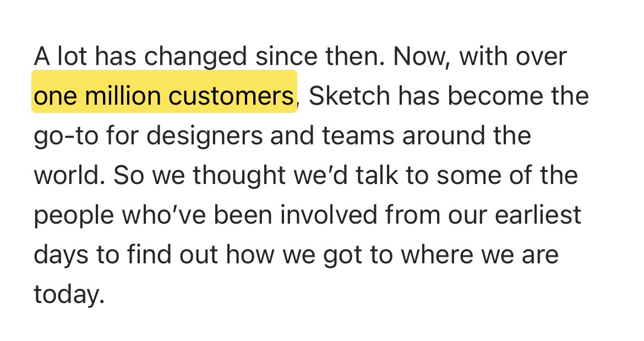Click the highlighted "one million customers" text
The image size is (644, 341).
163,96
